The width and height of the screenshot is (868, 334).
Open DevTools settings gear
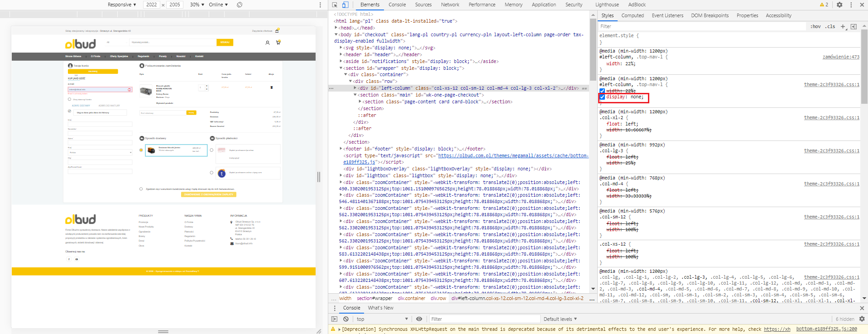[x=839, y=5]
